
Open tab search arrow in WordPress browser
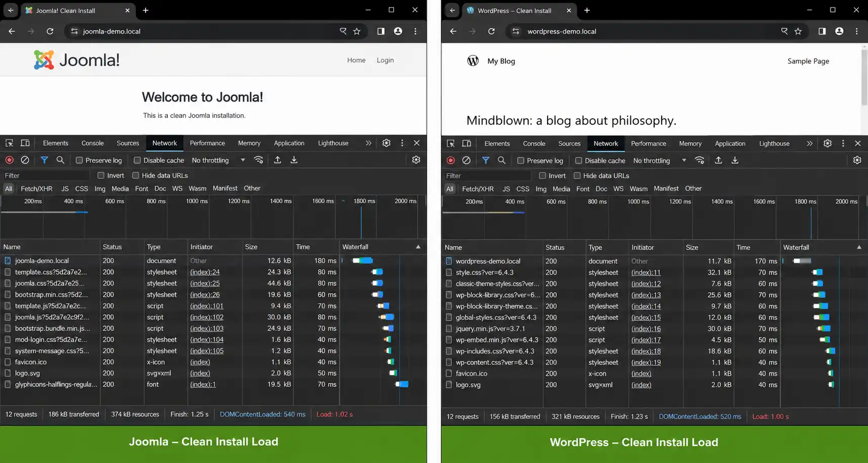pyautogui.click(x=452, y=10)
